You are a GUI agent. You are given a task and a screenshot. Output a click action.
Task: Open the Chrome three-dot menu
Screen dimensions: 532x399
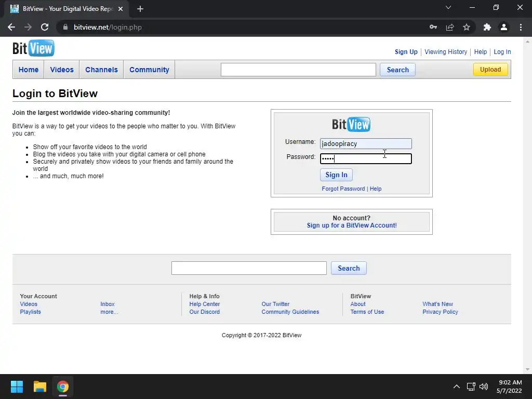[x=521, y=27]
